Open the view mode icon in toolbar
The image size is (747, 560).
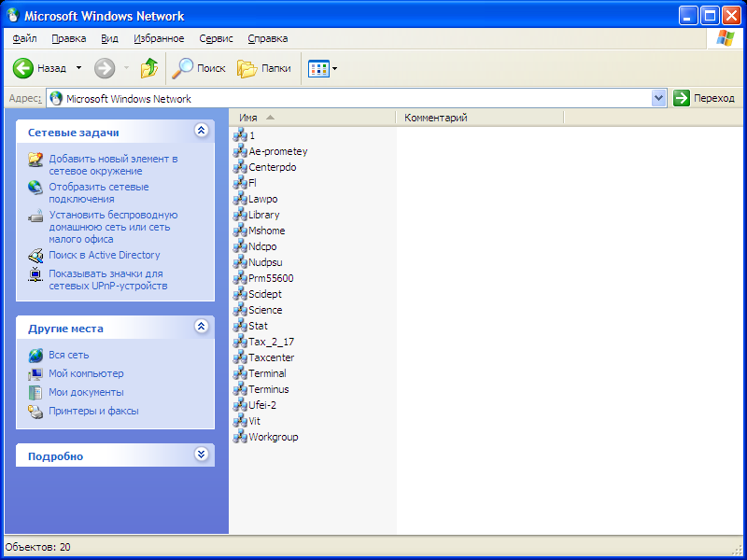point(318,68)
